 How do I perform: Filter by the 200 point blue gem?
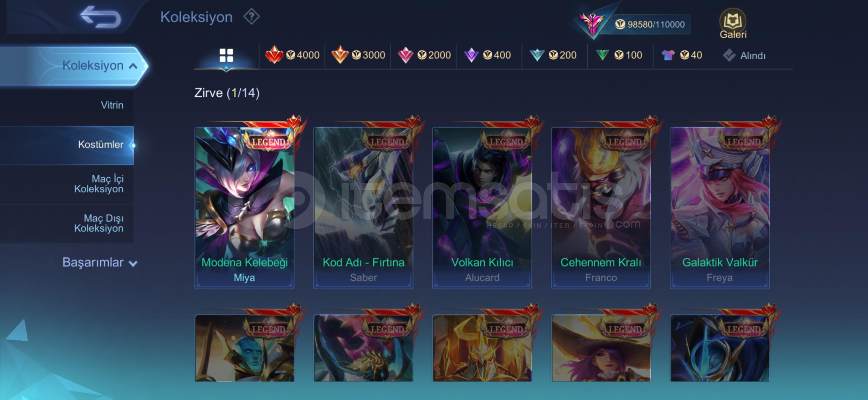point(553,55)
